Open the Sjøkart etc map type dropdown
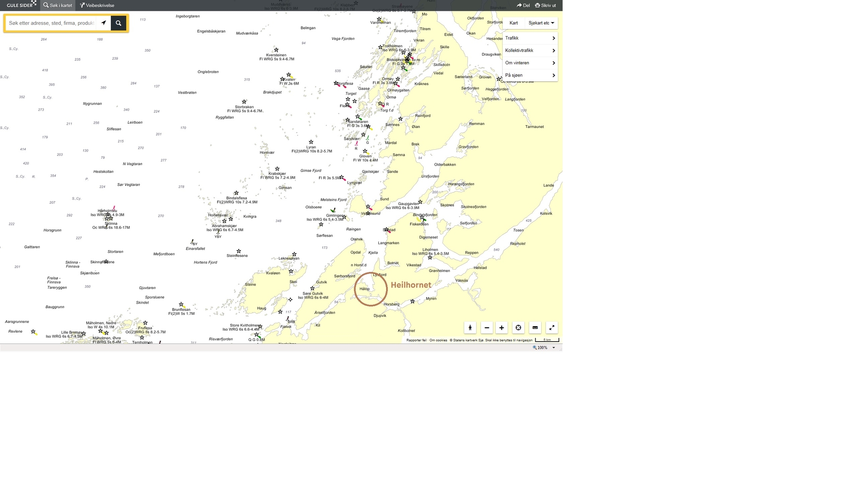Image resolution: width=868 pixels, height=489 pixels. coord(541,23)
